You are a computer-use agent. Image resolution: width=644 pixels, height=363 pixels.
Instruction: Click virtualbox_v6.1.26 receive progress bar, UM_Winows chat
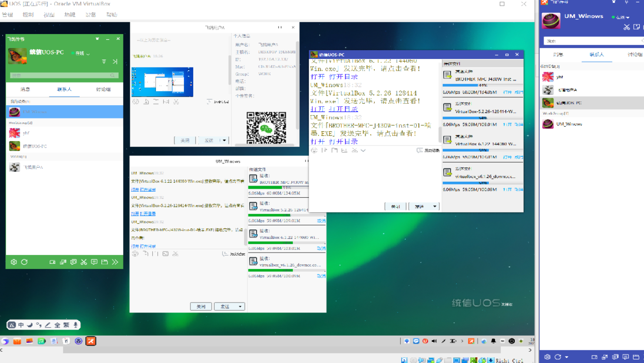point(287,270)
